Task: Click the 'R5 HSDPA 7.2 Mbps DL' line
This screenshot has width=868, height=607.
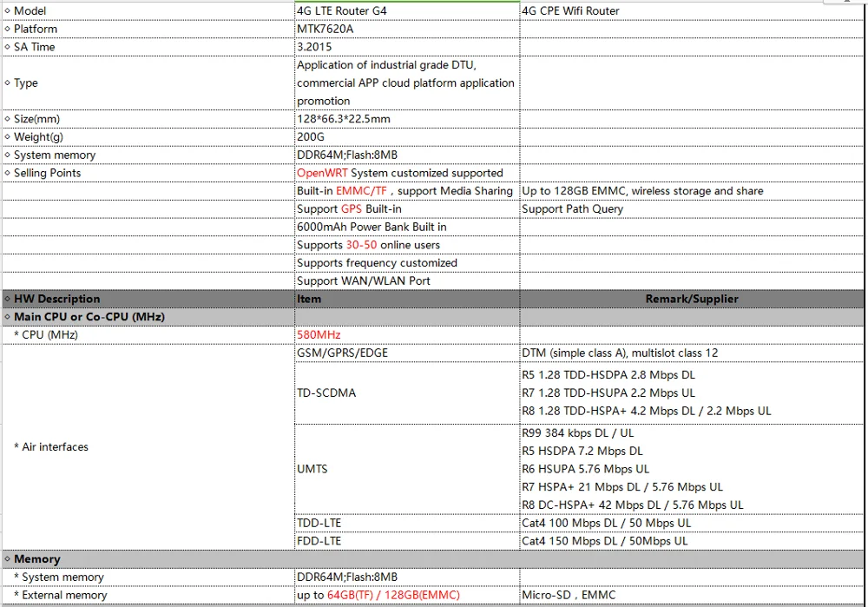Action: [582, 452]
